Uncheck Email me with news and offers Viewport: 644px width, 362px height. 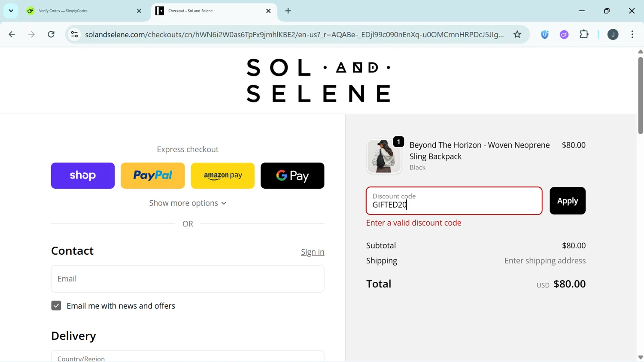[x=56, y=305]
